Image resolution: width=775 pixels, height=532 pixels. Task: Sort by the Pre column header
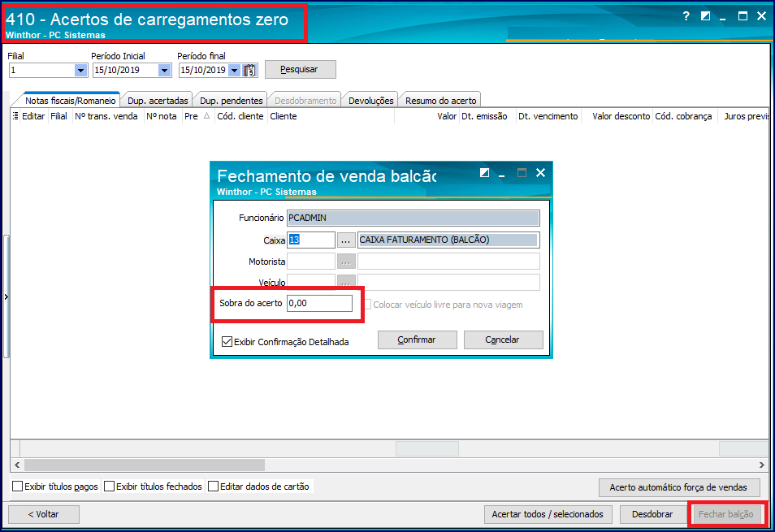[x=197, y=116]
